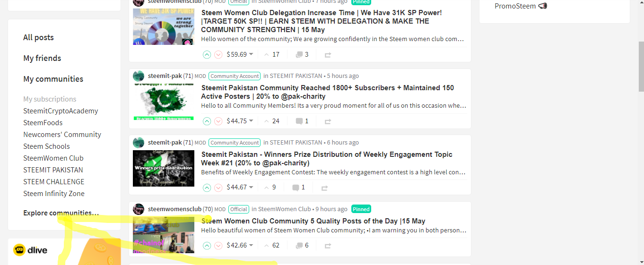Click the '6 hours ago' timestamp
The width and height of the screenshot is (644, 265).
click(343, 143)
